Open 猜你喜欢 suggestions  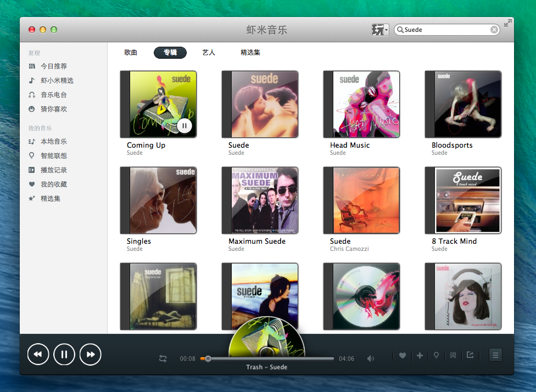pyautogui.click(x=48, y=109)
